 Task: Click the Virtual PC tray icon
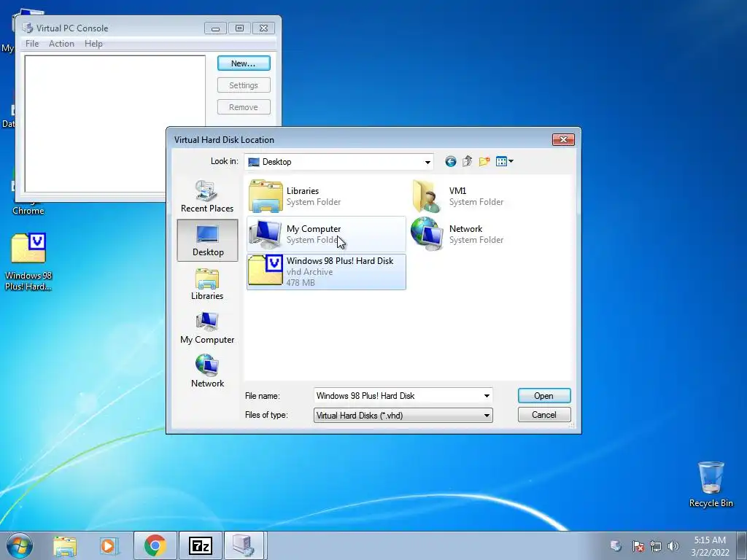pyautogui.click(x=616, y=546)
